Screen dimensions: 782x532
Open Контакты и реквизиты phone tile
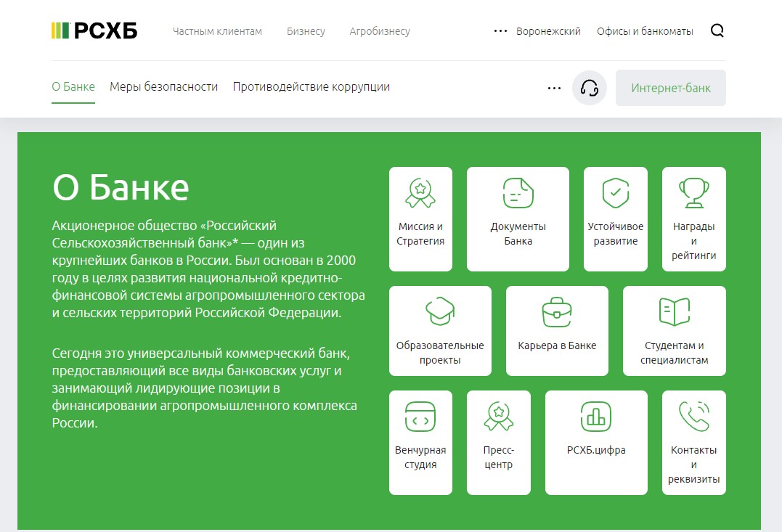(693, 442)
